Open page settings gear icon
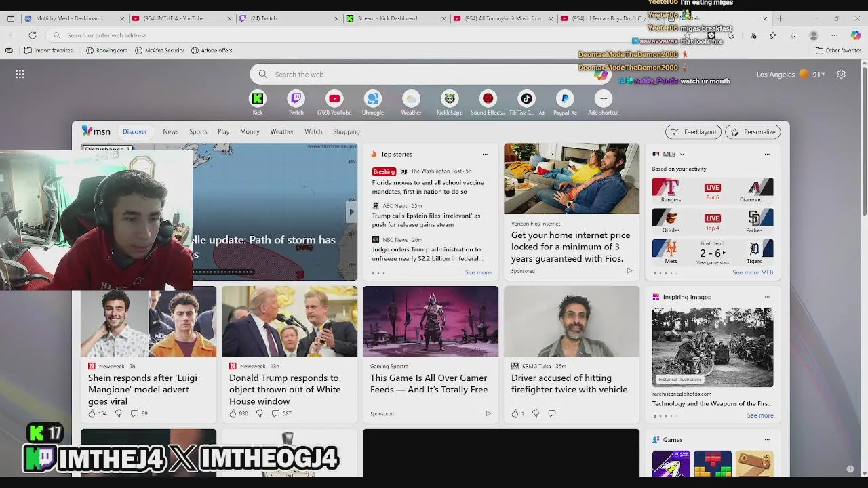 (x=842, y=75)
